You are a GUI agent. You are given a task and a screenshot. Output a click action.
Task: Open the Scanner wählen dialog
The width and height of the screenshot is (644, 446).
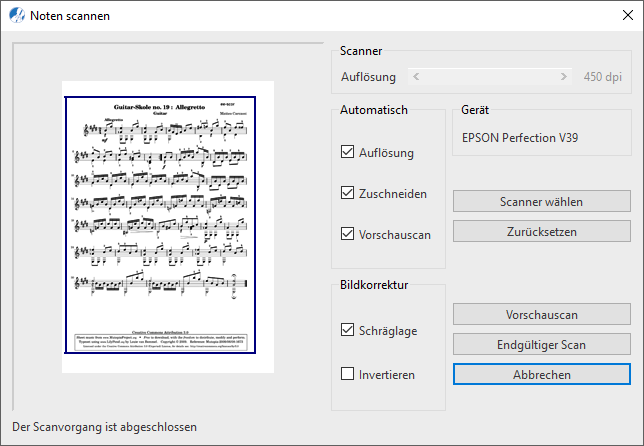coord(541,201)
